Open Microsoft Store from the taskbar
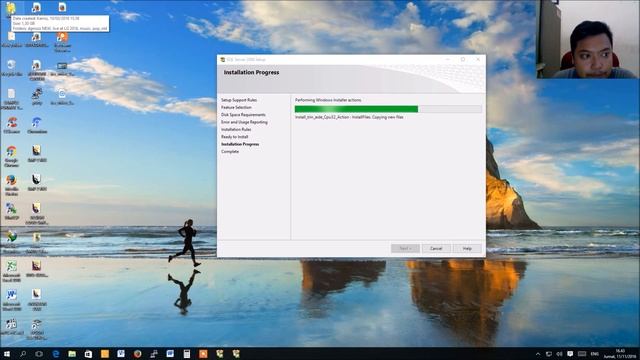This screenshot has height=360, width=640. point(88,354)
